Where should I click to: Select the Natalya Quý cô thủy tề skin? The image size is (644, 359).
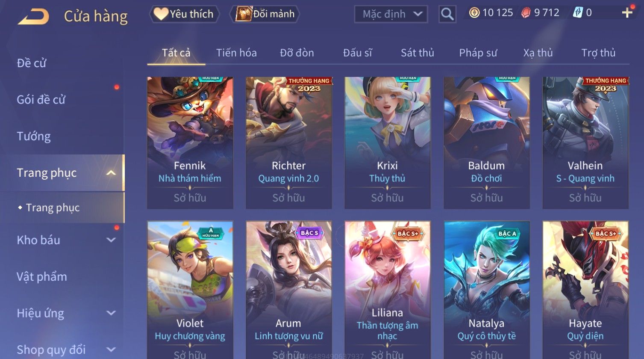[487, 290]
